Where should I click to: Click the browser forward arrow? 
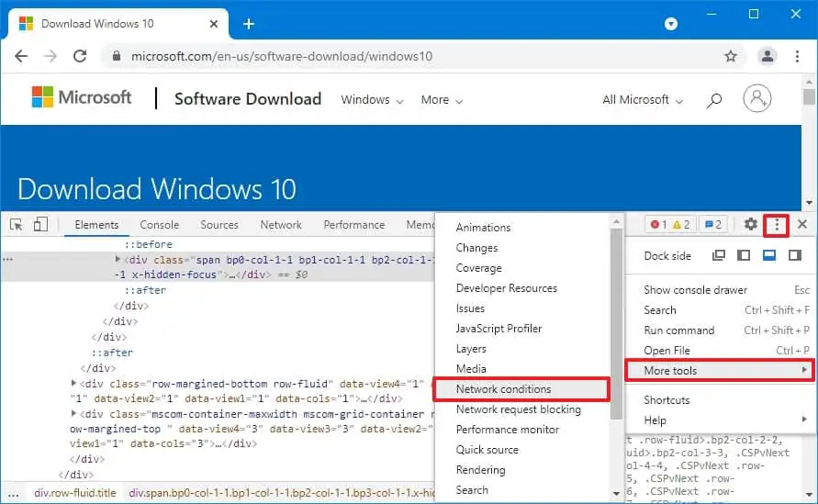click(50, 56)
